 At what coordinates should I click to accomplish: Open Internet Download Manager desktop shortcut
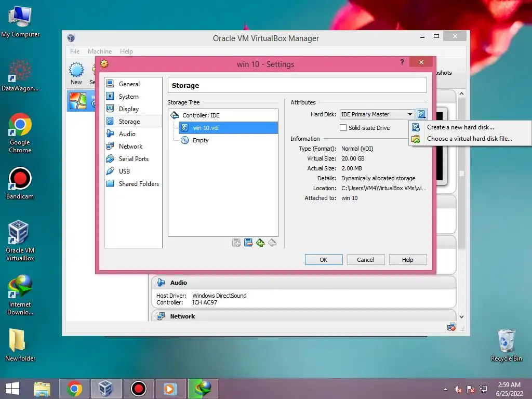click(20, 295)
